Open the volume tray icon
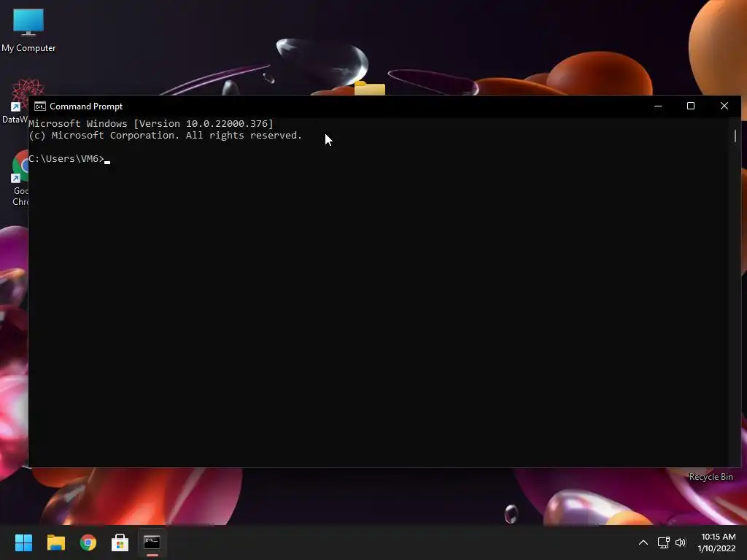 click(681, 542)
